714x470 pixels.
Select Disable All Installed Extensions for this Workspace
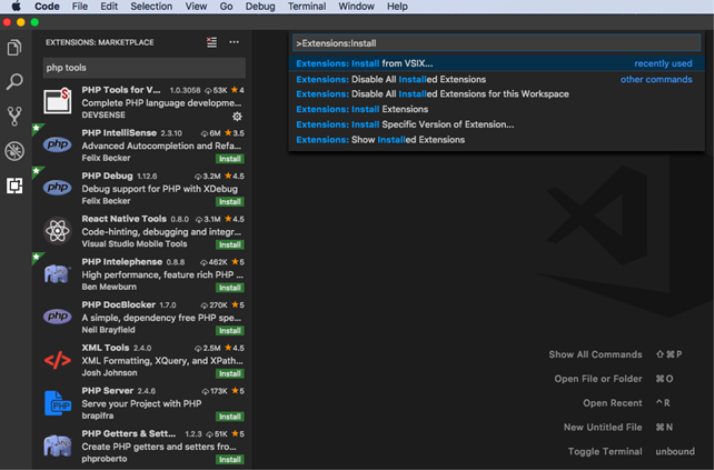[496, 94]
